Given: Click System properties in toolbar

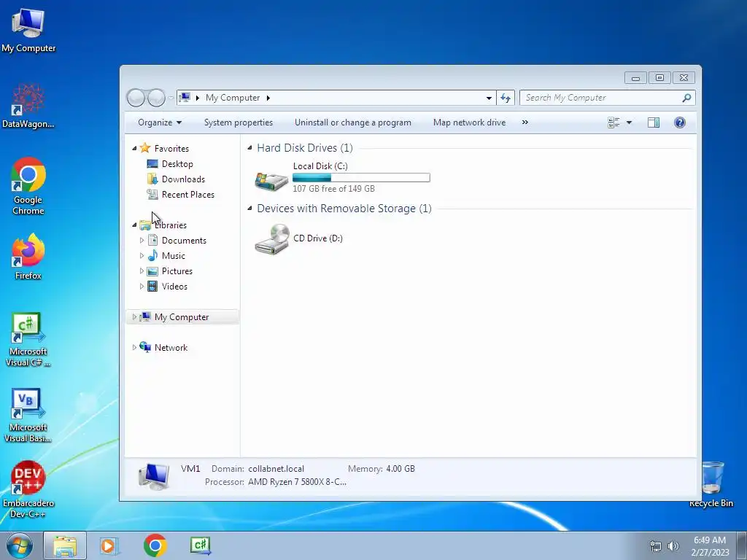Looking at the screenshot, I should [239, 122].
